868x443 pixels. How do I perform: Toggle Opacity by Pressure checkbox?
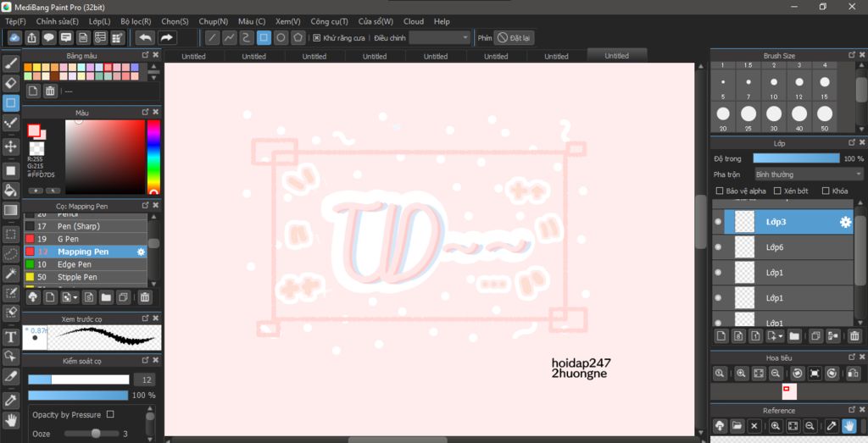pyautogui.click(x=110, y=414)
